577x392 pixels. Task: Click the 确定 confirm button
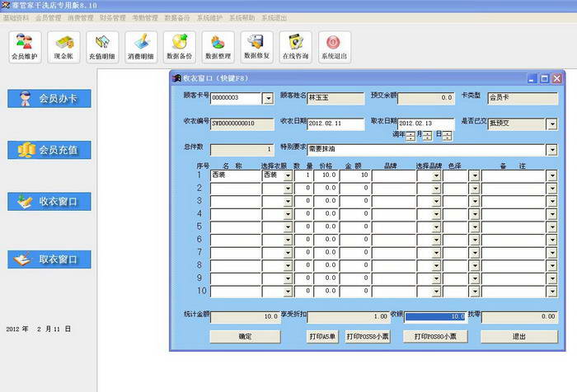click(x=245, y=336)
